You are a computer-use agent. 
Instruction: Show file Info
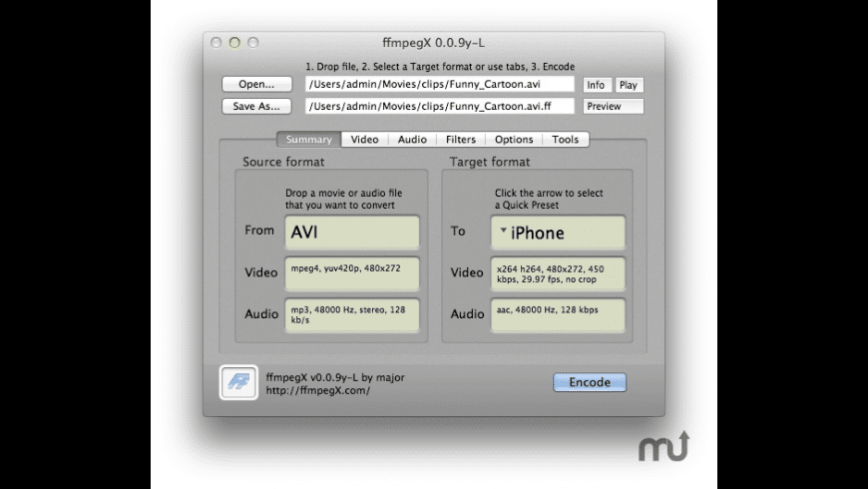click(x=597, y=85)
